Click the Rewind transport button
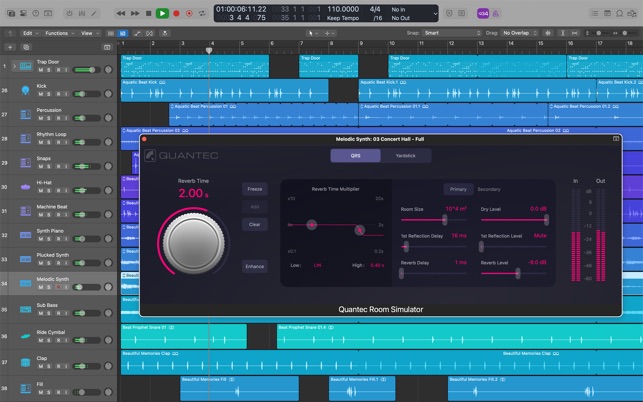The height and width of the screenshot is (402, 643). pos(122,13)
